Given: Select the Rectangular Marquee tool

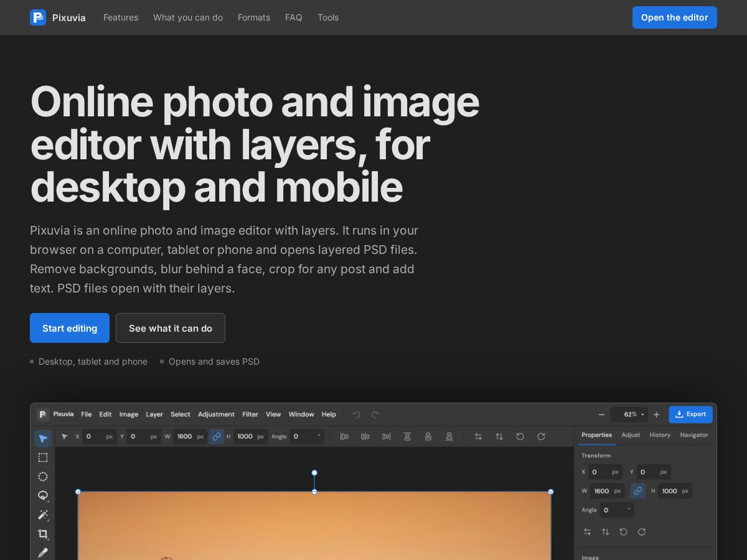Looking at the screenshot, I should 43,457.
